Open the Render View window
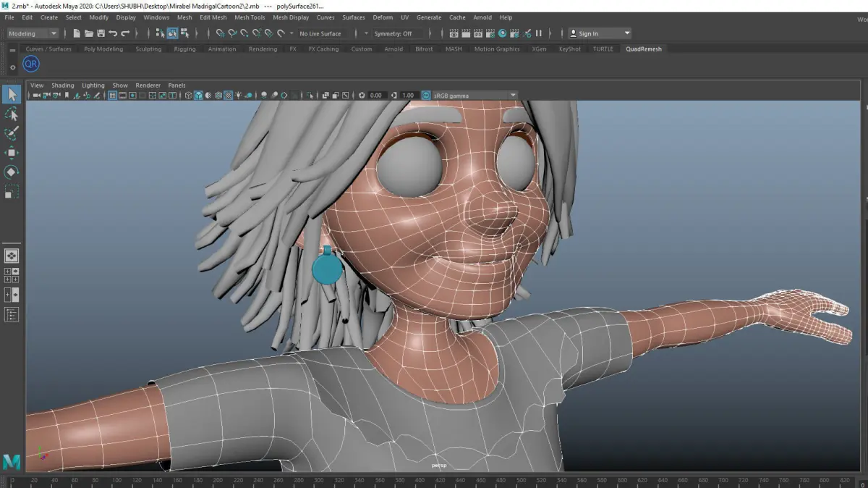Viewport: 868px width, 488px height. [453, 33]
